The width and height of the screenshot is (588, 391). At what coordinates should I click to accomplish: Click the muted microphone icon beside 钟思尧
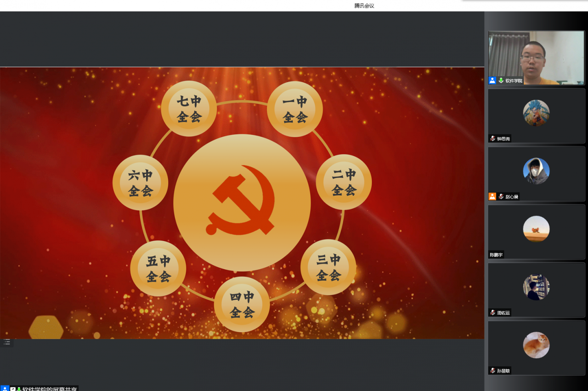[x=492, y=138]
